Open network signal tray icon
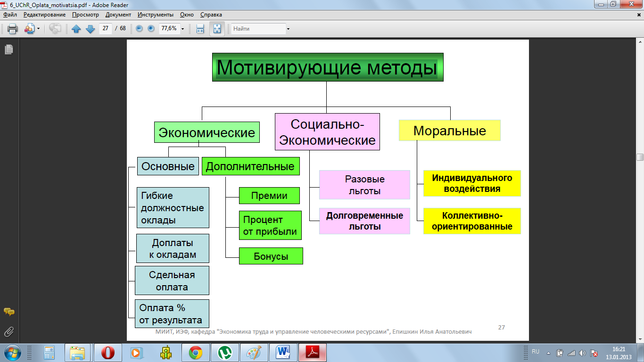Image resolution: width=644 pixels, height=362 pixels. (x=571, y=353)
